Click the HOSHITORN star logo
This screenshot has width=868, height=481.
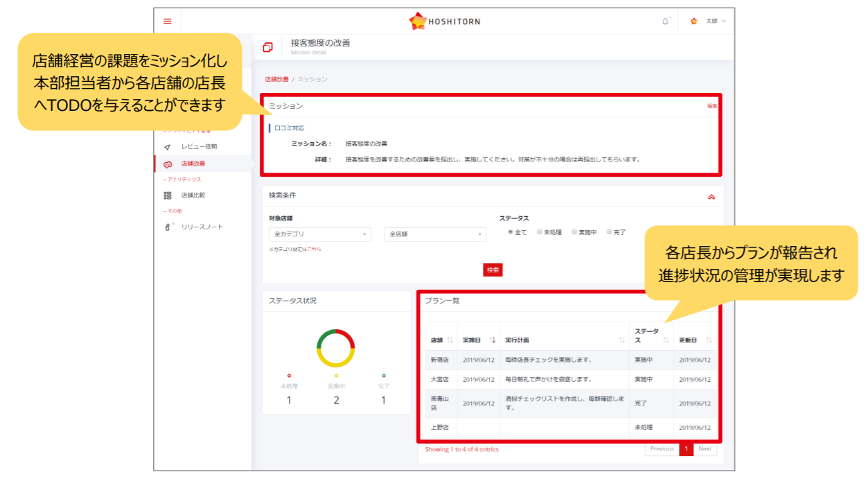[418, 21]
